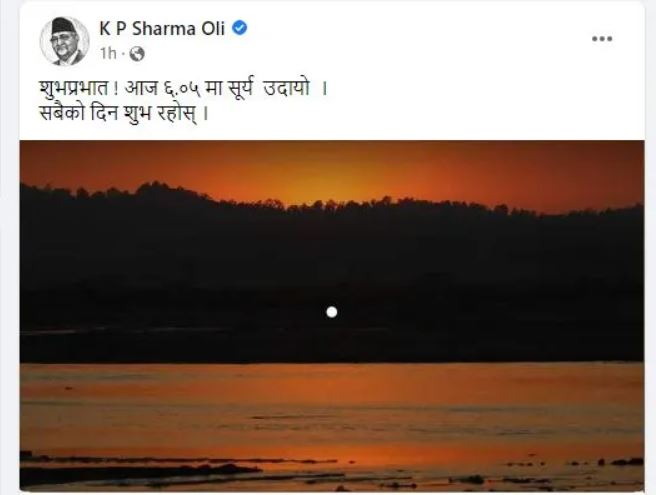Click the white sun dot in photo

[332, 312]
